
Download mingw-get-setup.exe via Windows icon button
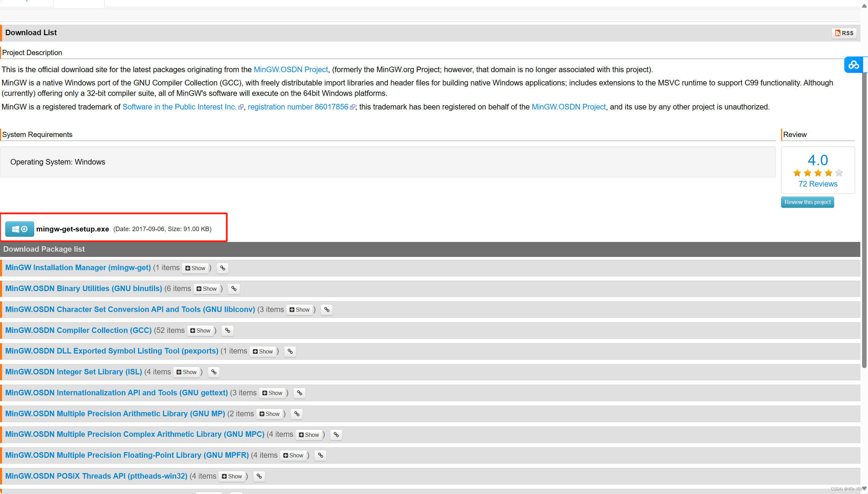pos(20,229)
